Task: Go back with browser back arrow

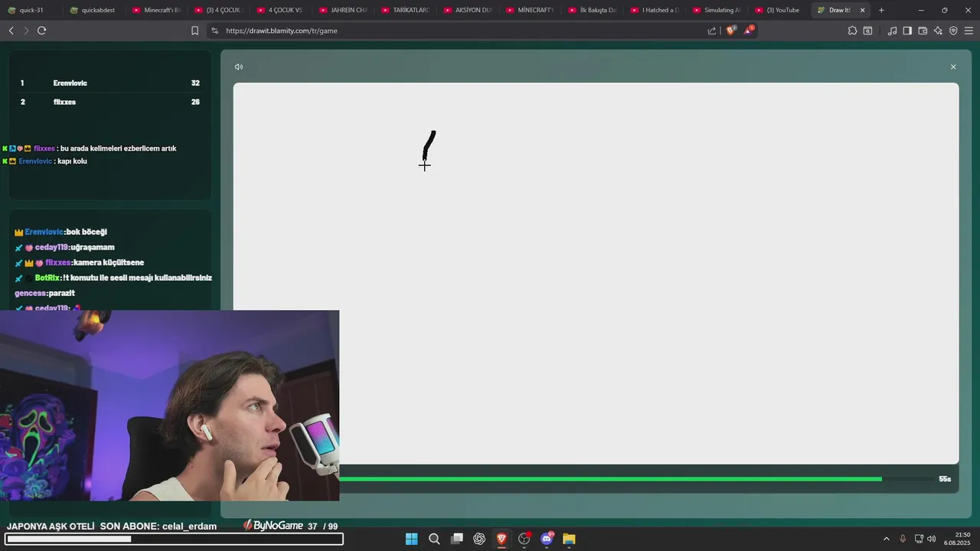Action: pyautogui.click(x=11, y=31)
